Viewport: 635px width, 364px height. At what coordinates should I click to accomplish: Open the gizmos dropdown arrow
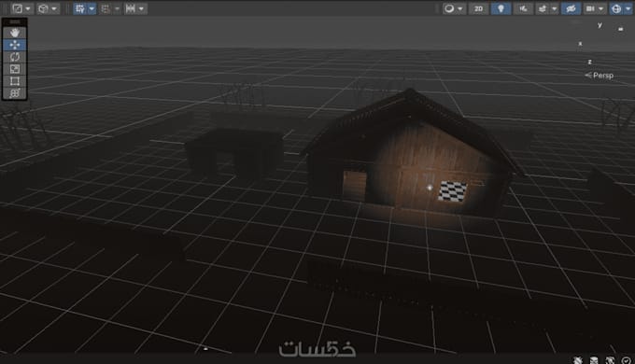click(628, 8)
